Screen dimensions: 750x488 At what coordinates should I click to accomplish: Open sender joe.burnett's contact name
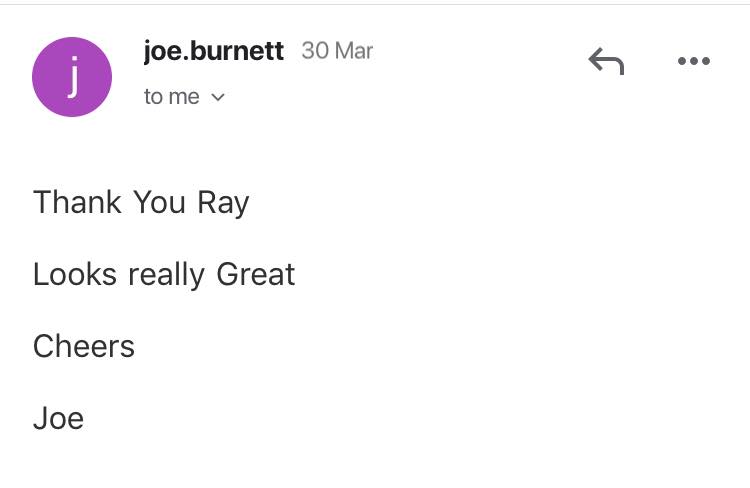pyautogui.click(x=214, y=51)
